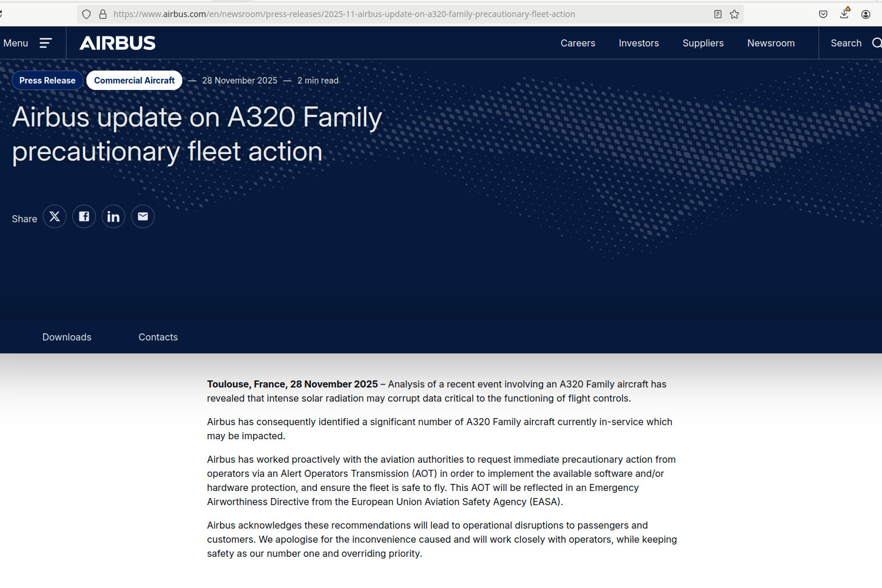The image size is (882, 588).
Task: Share the article on Facebook
Action: [84, 216]
